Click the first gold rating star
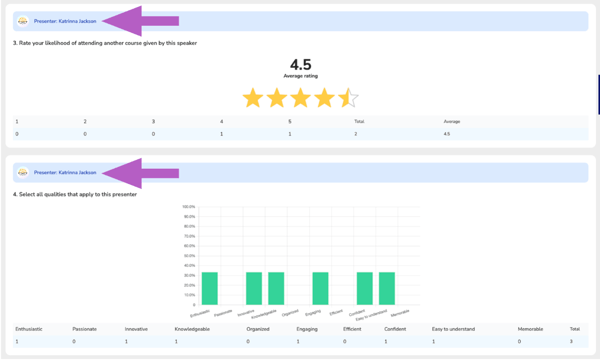Viewport: 600px width, 362px height. tap(253, 98)
